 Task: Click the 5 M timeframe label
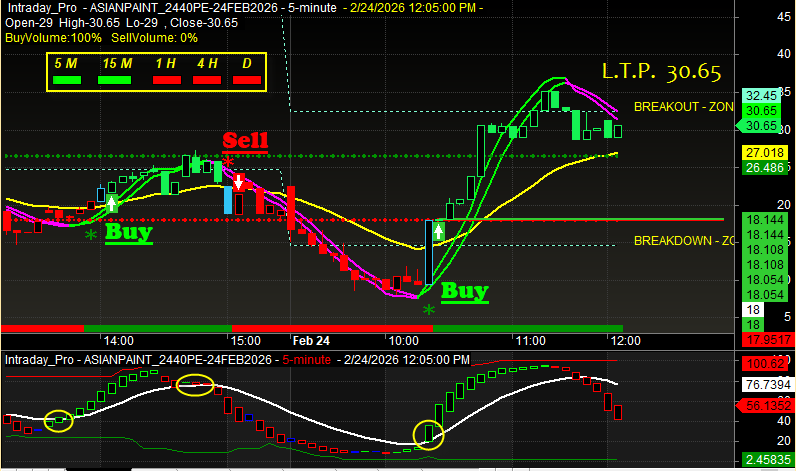click(x=66, y=63)
